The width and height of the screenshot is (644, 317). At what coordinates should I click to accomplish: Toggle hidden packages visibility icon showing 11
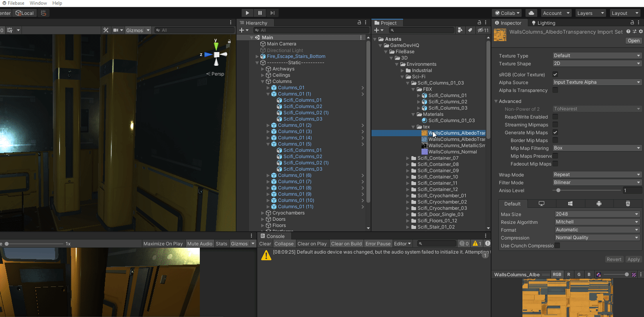tap(483, 30)
